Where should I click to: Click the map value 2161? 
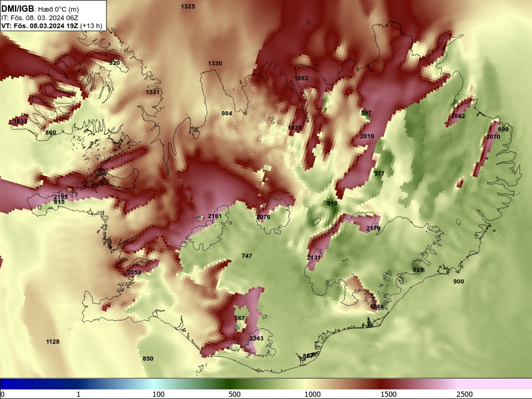point(215,216)
